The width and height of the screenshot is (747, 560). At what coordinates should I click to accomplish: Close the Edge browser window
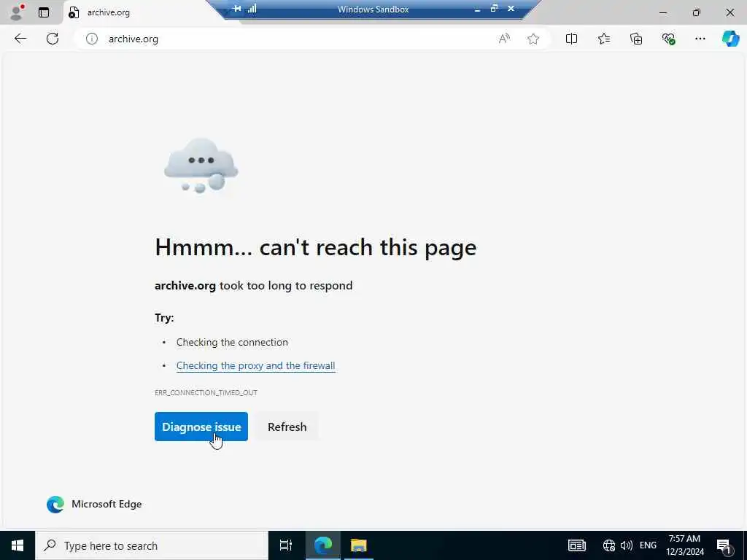click(x=729, y=12)
